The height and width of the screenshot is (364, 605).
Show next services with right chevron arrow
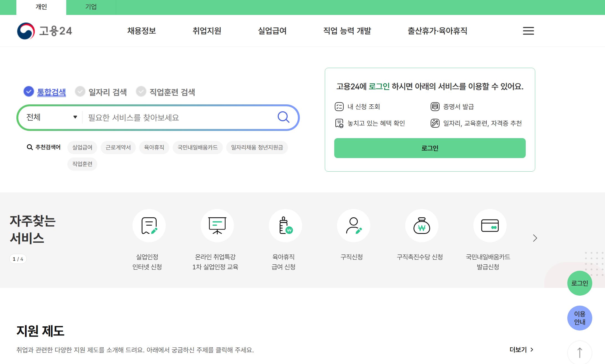[x=535, y=238]
